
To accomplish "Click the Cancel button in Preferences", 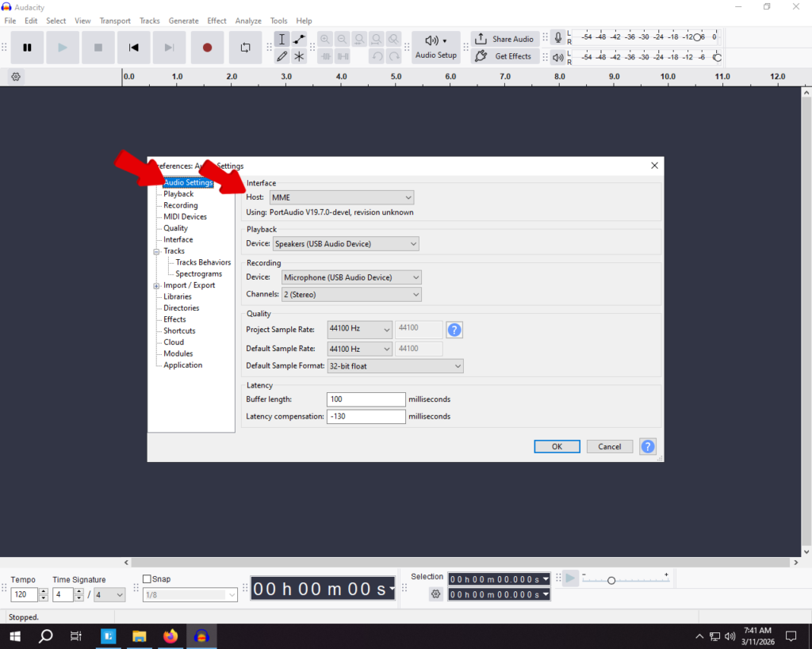I will (x=609, y=446).
